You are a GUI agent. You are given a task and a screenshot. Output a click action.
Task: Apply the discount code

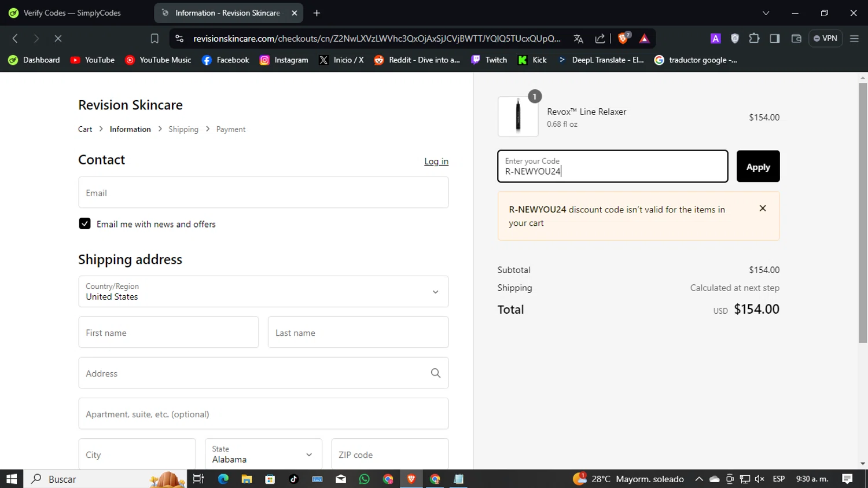tap(758, 166)
